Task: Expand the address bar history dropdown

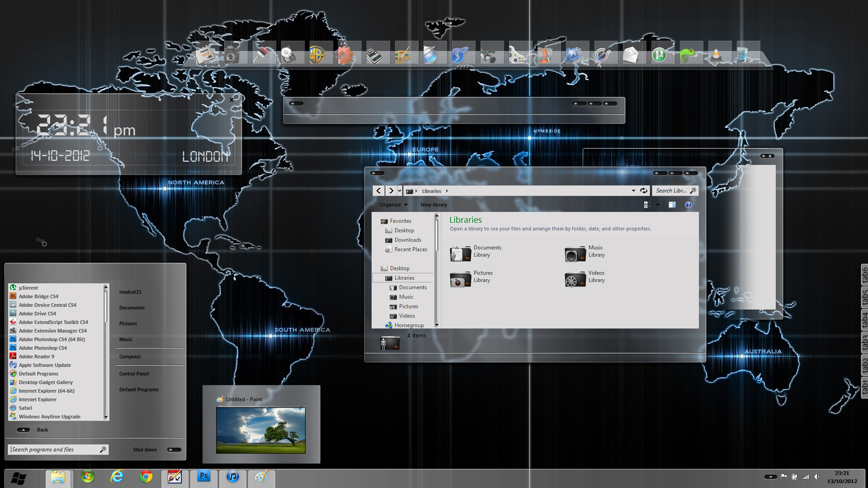Action: point(633,191)
